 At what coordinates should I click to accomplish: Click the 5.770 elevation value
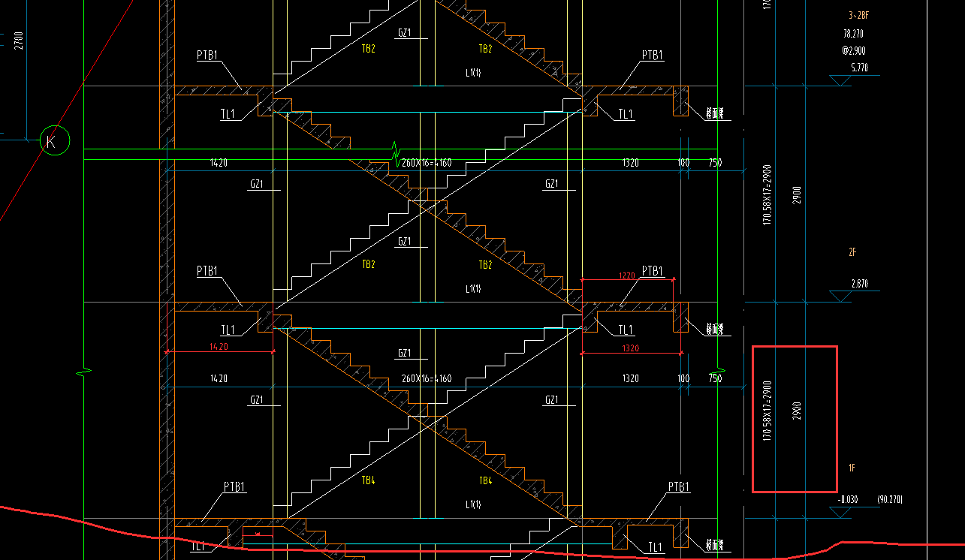coord(859,68)
